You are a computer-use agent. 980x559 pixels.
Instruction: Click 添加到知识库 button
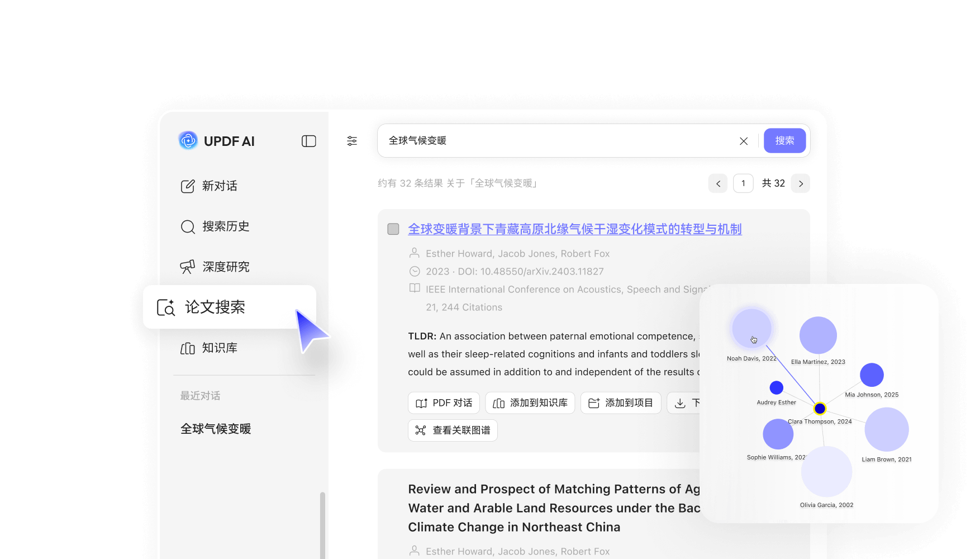coord(530,403)
